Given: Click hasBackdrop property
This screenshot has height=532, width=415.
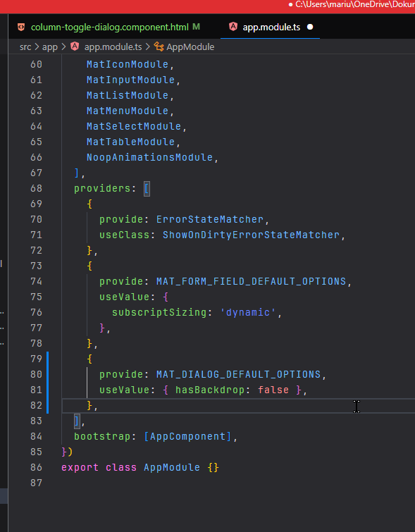Looking at the screenshot, I should [210, 390].
